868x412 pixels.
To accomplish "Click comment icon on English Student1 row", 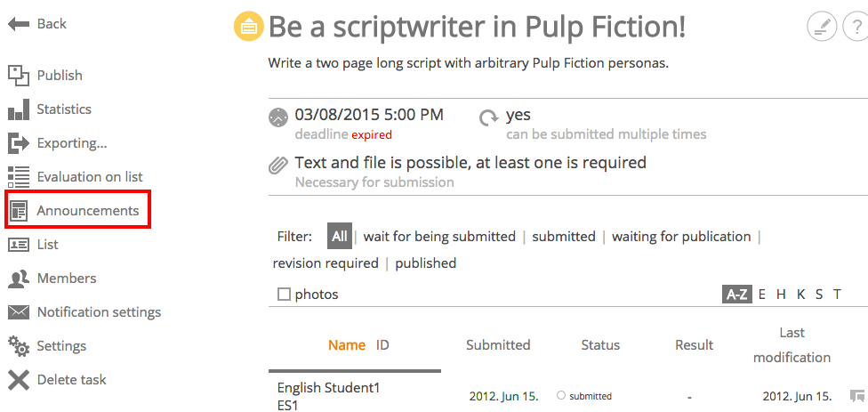I will (x=856, y=395).
